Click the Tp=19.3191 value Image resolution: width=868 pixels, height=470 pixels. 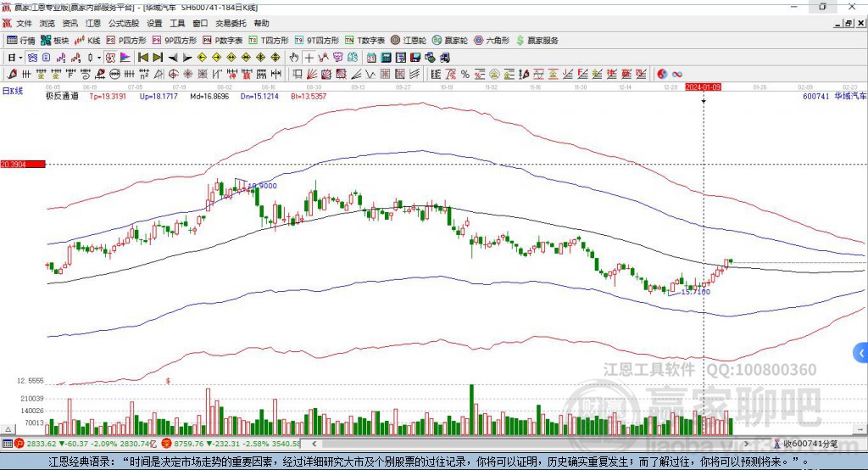click(x=108, y=96)
